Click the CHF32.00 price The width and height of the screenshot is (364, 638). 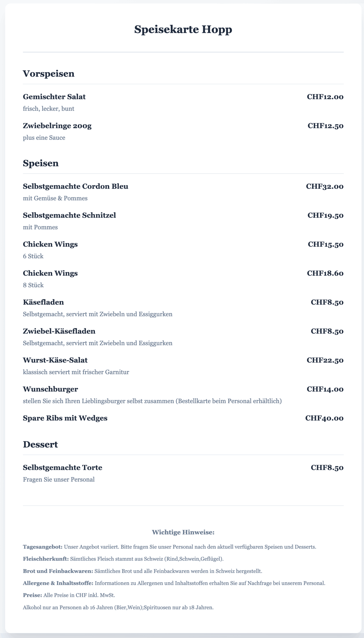coord(324,186)
